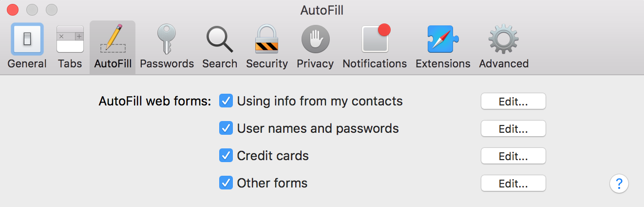Switch to the Tabs preferences icon
644x207 pixels.
(70, 47)
